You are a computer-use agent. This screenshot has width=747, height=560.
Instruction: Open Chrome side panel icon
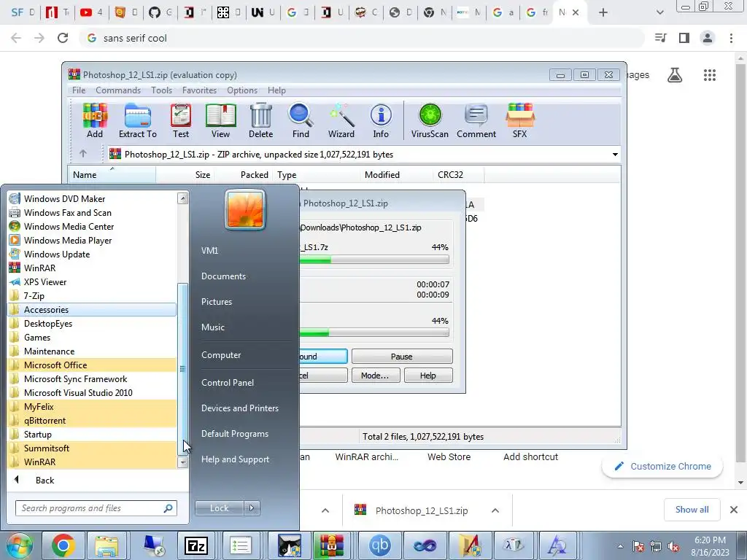[x=684, y=38]
